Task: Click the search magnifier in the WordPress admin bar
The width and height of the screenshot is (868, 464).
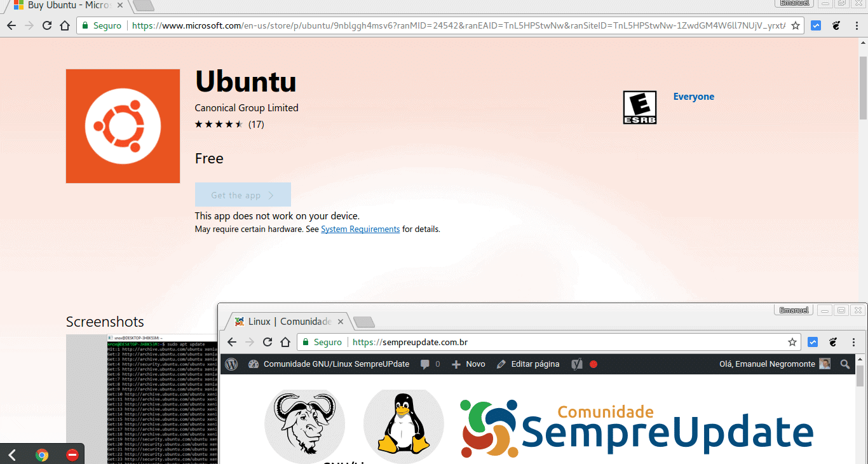Action: point(844,364)
